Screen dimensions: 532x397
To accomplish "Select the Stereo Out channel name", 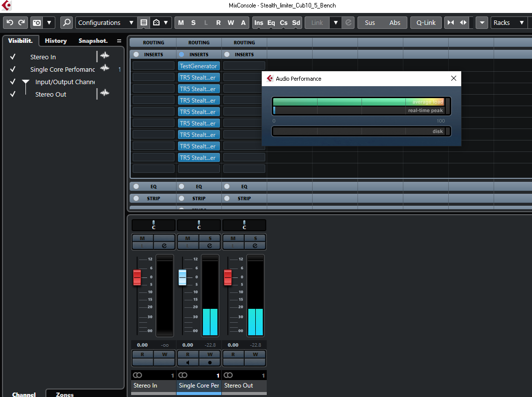I will (238, 386).
